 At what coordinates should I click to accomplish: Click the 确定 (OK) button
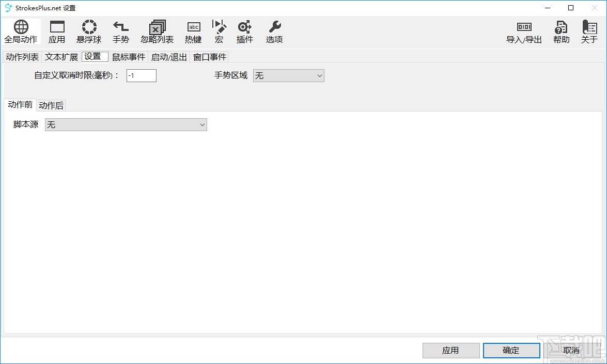[511, 350]
